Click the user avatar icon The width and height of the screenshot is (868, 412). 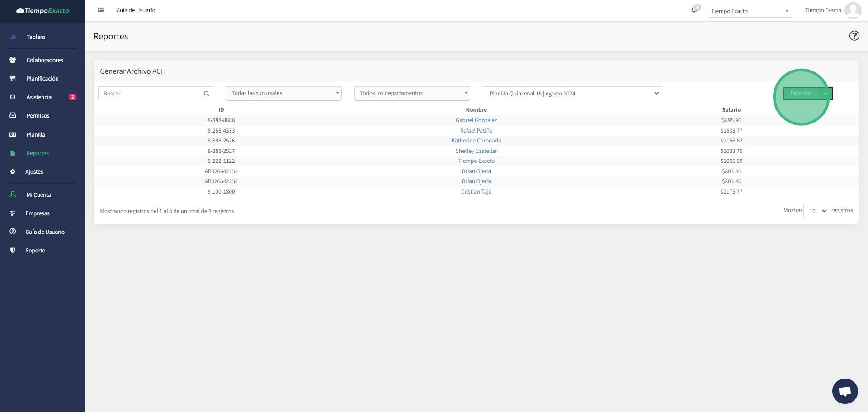point(853,10)
